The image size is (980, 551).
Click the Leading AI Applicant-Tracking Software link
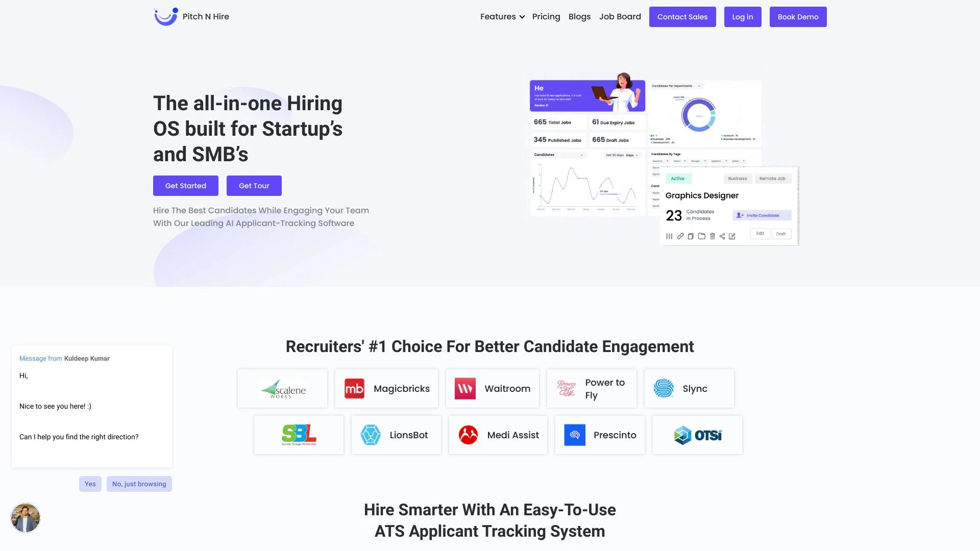pyautogui.click(x=273, y=222)
